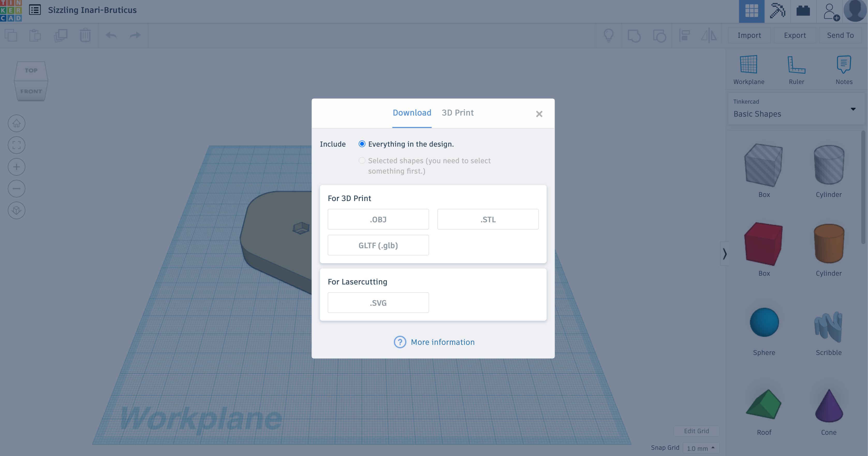Switch to the Download tab
The height and width of the screenshot is (456, 868).
point(411,113)
